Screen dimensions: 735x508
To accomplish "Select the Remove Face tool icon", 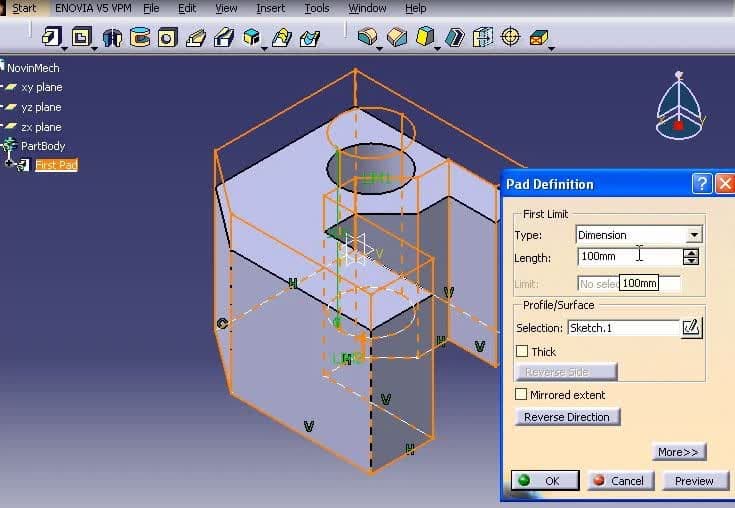I will (539, 37).
